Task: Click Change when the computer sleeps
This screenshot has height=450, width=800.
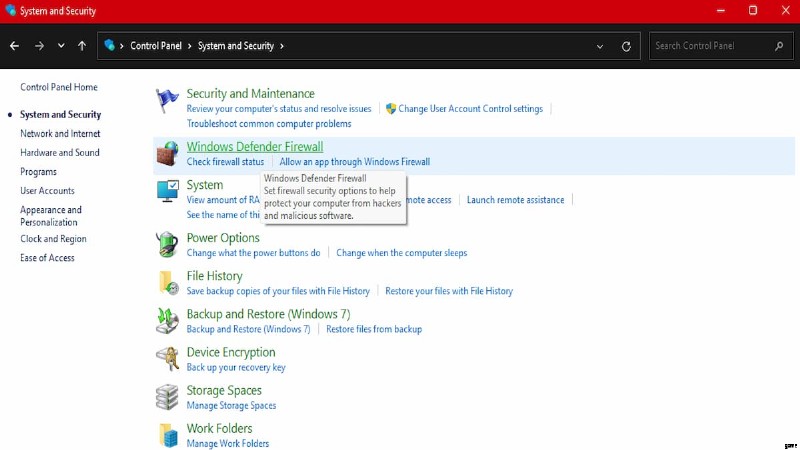Action: [x=402, y=253]
